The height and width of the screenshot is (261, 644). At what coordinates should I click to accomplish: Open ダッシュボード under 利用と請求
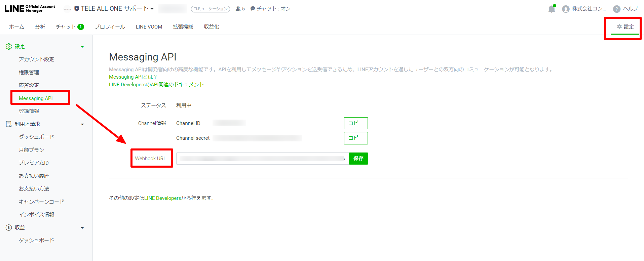[x=36, y=137]
